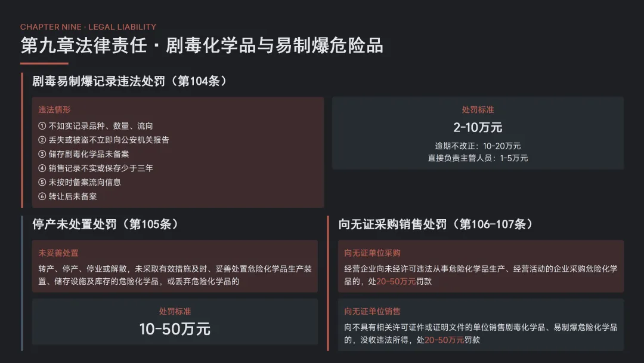Image resolution: width=644 pixels, height=363 pixels.
Task: Select the 剧毒易制爆记录违法处罚（第104条）heading
Action: (x=129, y=81)
